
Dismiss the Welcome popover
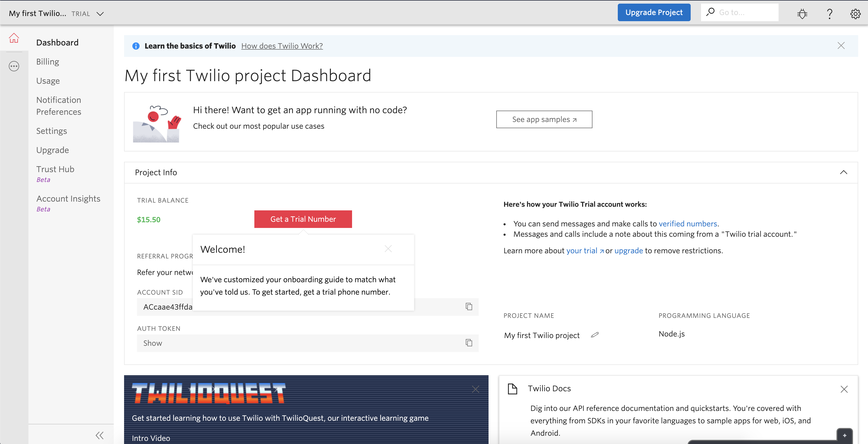[388, 249]
